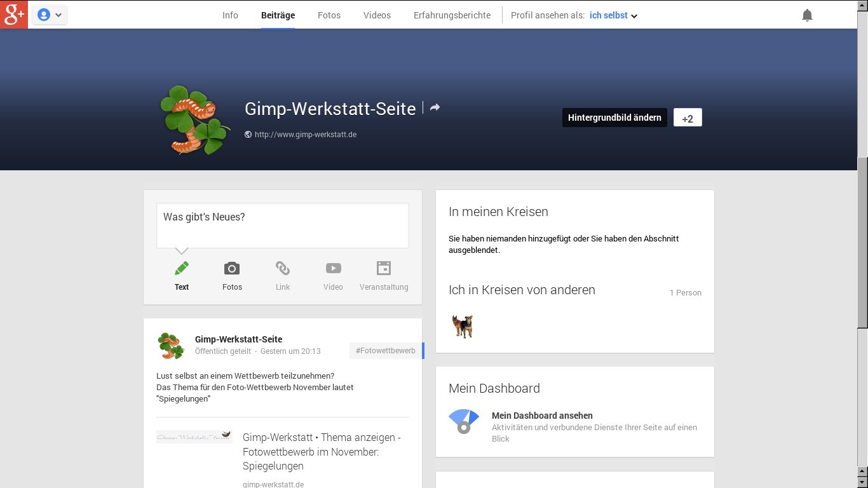Image resolution: width=868 pixels, height=488 pixels.
Task: Switch to the Beiträge tab
Action: 278,15
